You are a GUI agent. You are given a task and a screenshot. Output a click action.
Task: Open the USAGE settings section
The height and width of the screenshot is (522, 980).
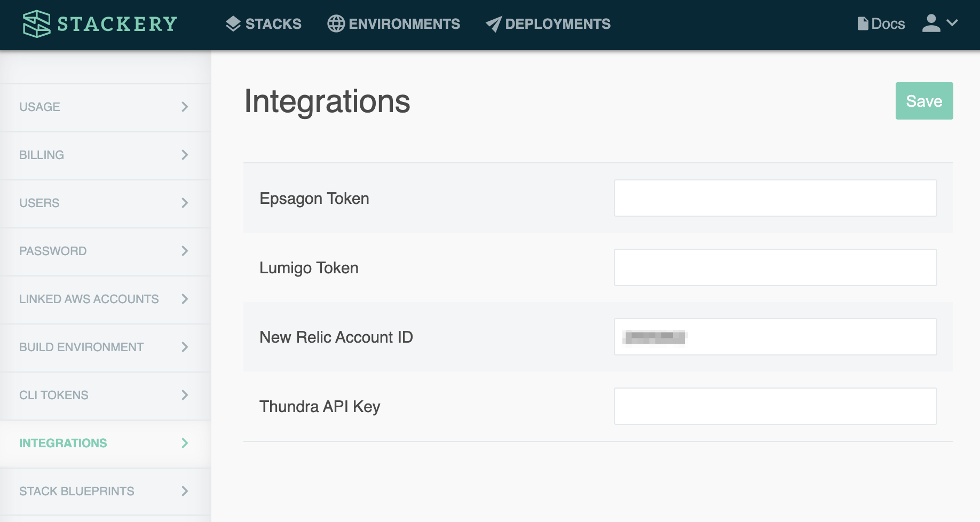click(106, 107)
